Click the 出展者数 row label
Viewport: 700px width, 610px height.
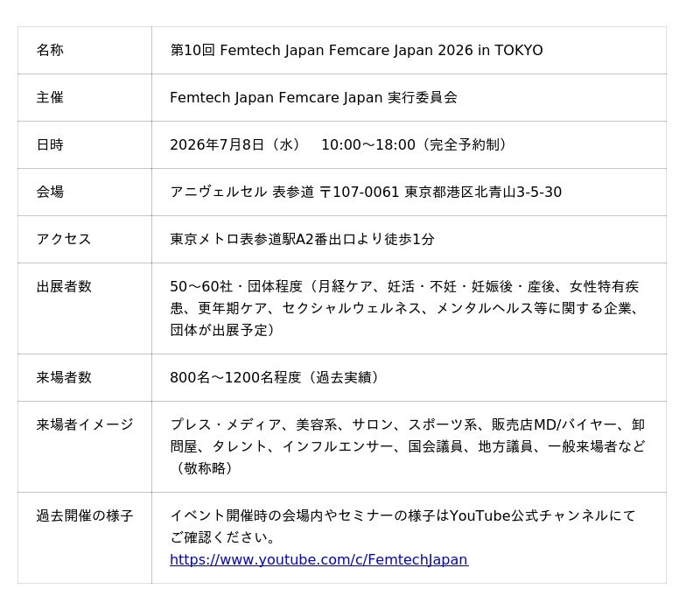[x=63, y=286]
